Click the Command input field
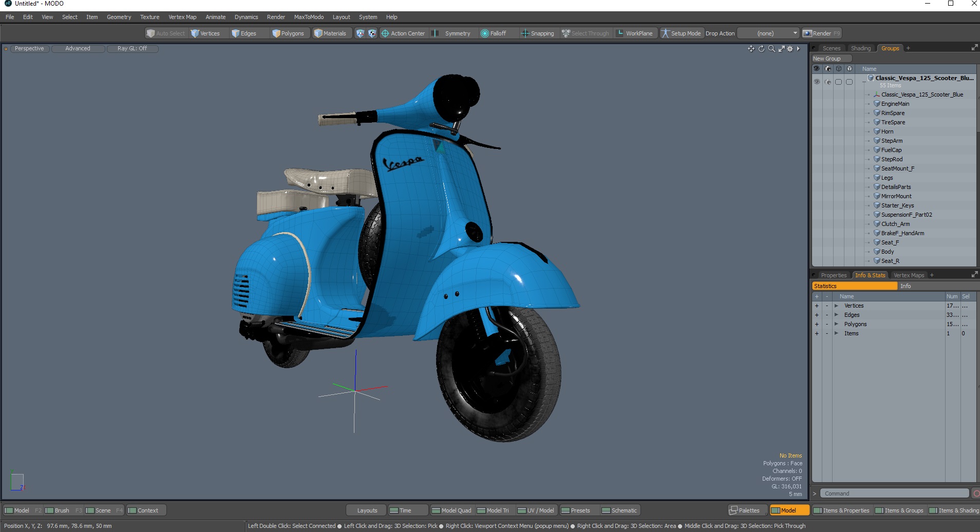Screen dimensions: 980x532 [894, 493]
